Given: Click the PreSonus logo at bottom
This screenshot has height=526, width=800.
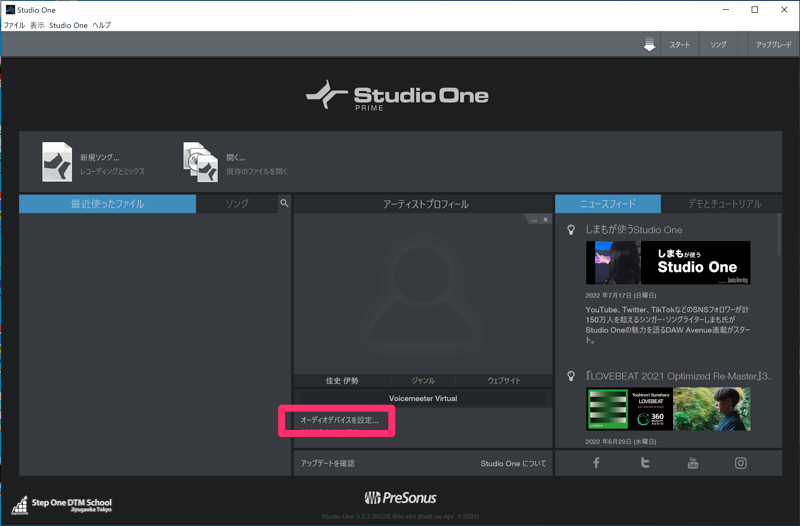Looking at the screenshot, I should point(401,497).
